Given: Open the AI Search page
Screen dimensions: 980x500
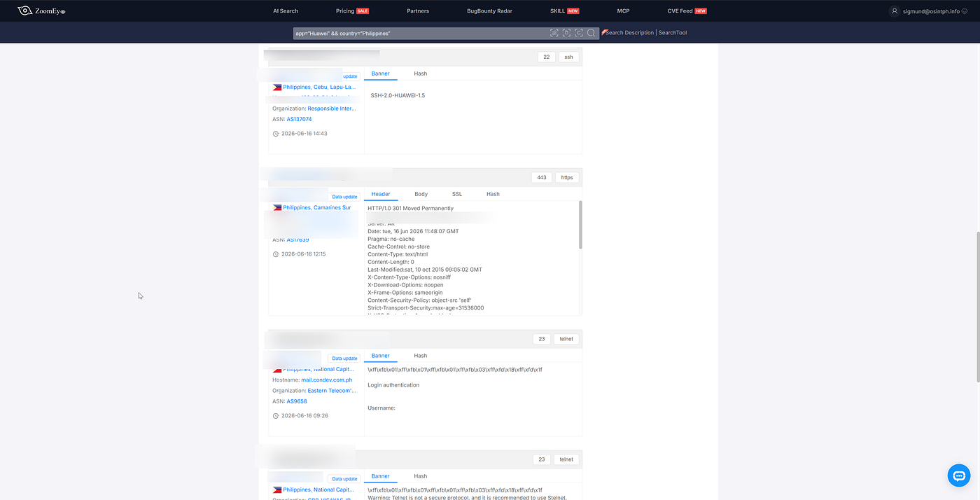Looking at the screenshot, I should [x=286, y=11].
